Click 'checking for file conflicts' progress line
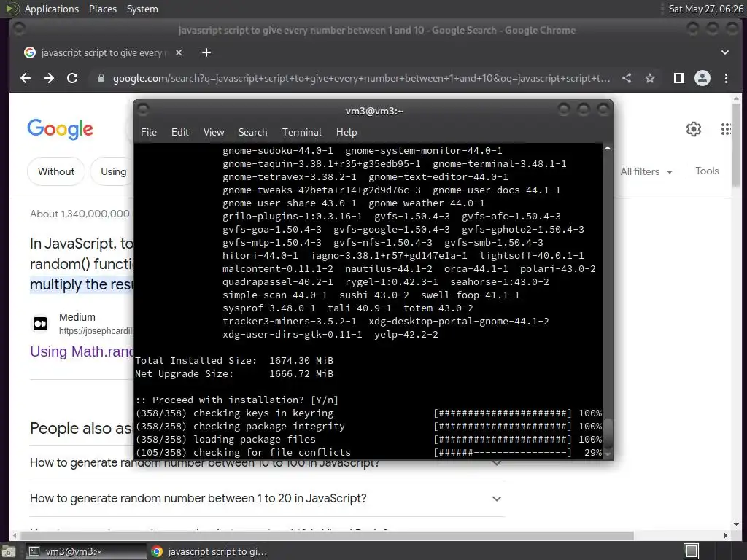The height and width of the screenshot is (560, 747). [x=368, y=452]
